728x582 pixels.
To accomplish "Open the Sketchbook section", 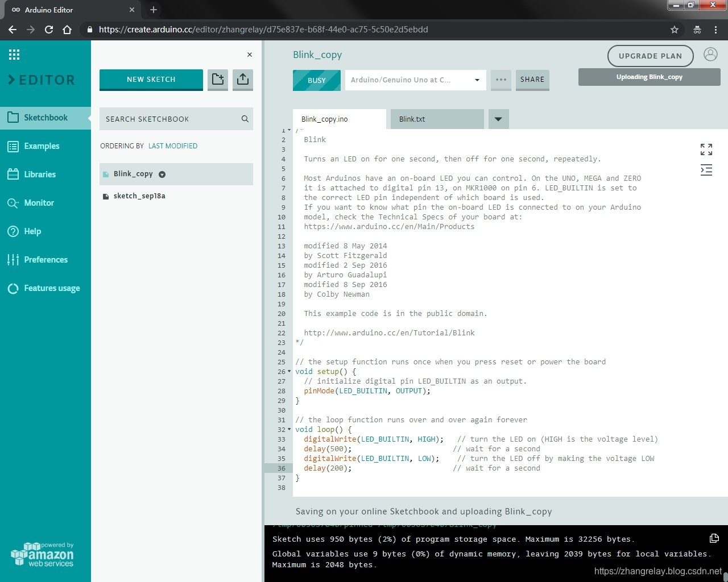I will pyautogui.click(x=45, y=118).
